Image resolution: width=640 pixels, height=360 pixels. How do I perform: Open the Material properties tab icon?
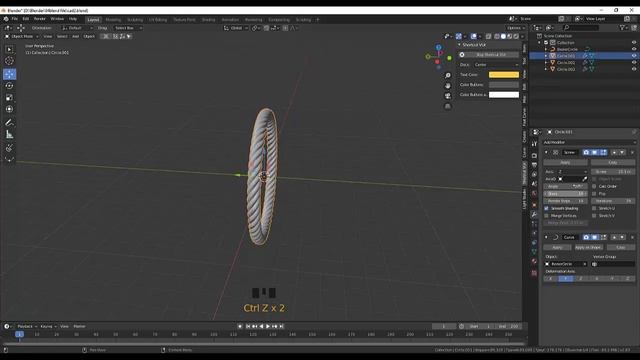(x=534, y=261)
